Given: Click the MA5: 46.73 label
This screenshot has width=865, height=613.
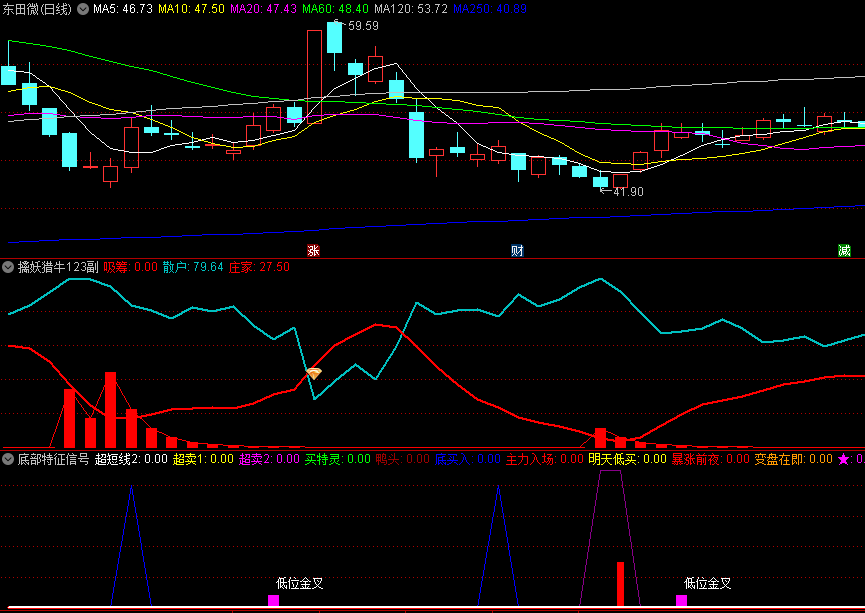Looking at the screenshot, I should point(122,9).
